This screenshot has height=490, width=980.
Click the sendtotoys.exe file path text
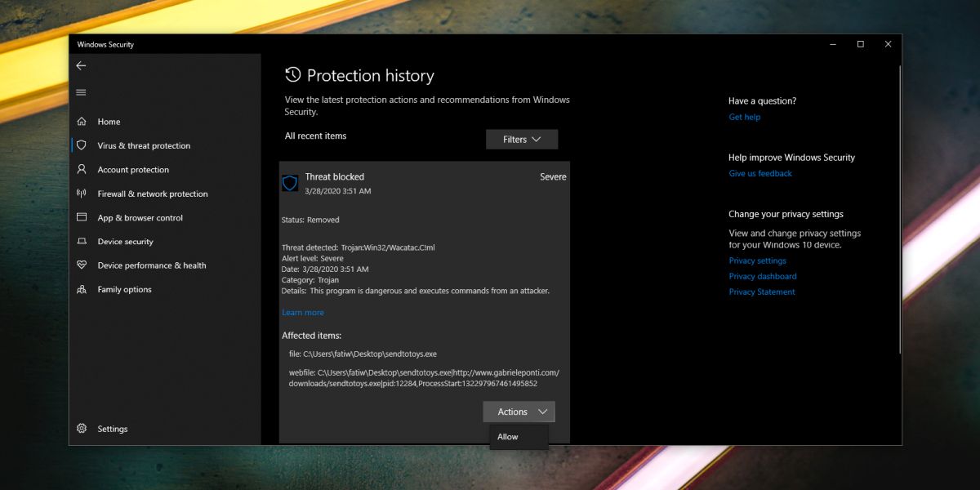[x=363, y=354]
